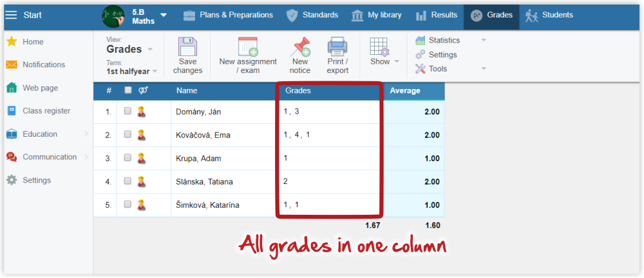Check the box for Slánska, Tatiana

128,181
